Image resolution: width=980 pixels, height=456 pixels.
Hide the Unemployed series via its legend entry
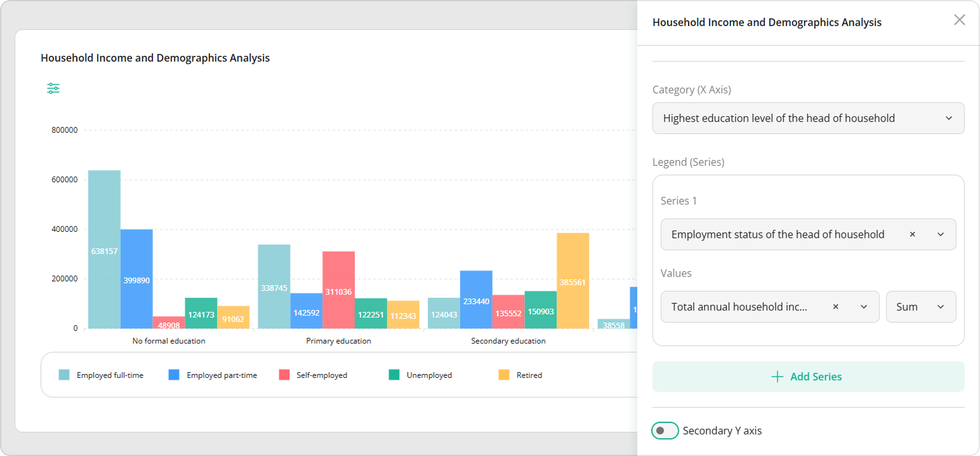(x=428, y=375)
